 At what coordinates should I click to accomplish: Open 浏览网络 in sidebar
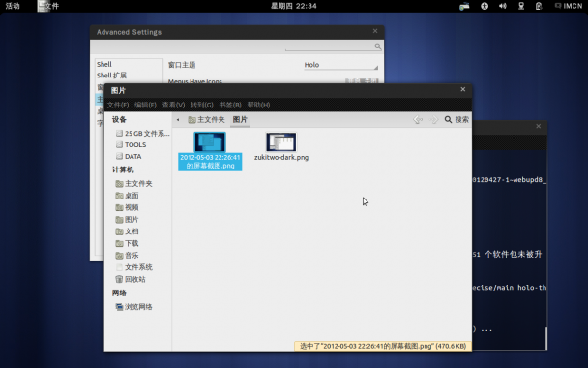click(133, 307)
